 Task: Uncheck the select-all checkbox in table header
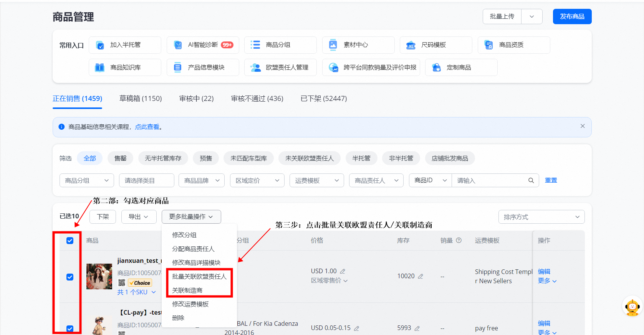pyautogui.click(x=70, y=241)
